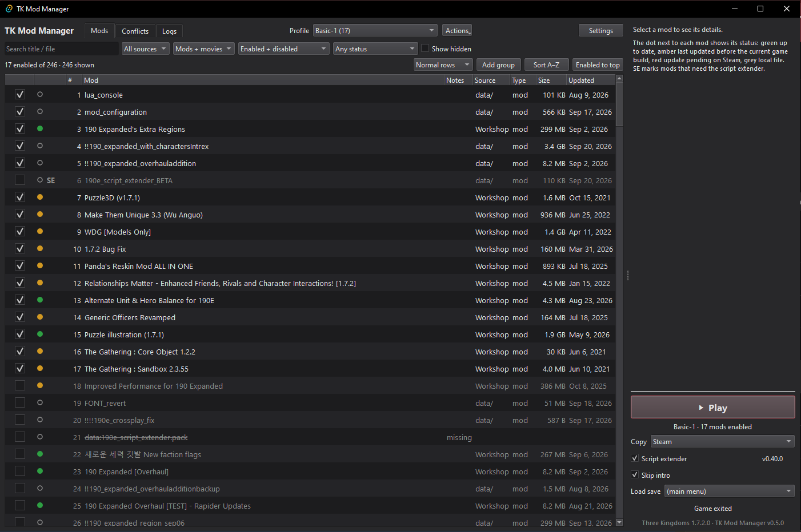Click the Sort A–Z button

point(547,65)
